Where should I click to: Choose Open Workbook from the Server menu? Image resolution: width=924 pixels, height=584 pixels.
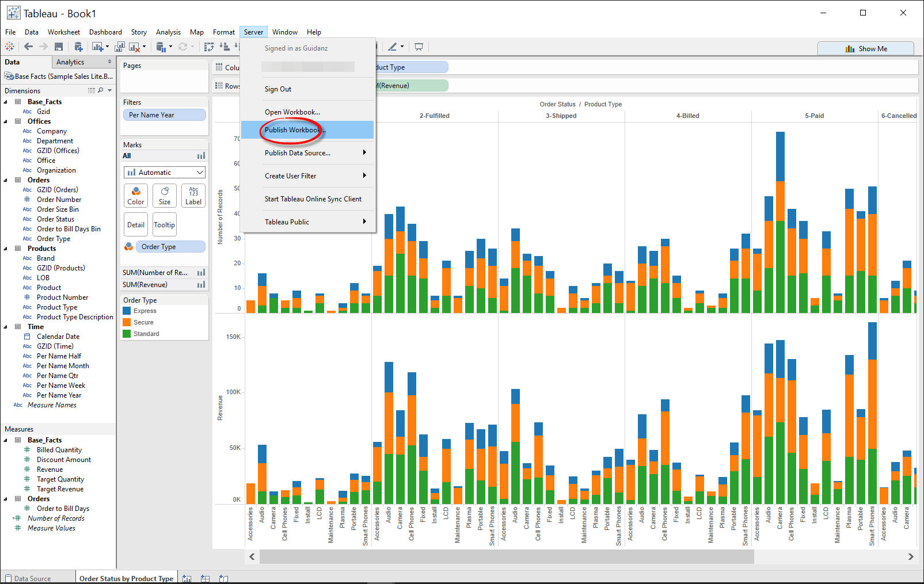click(307, 112)
